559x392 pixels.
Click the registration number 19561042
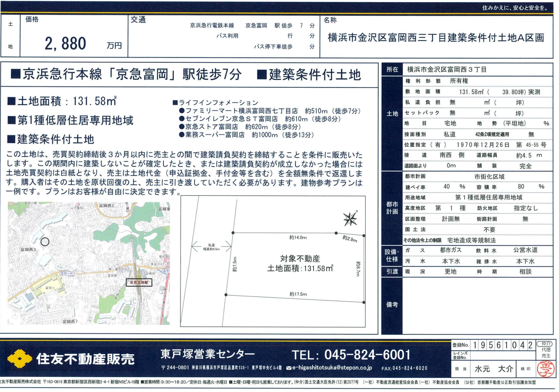(503, 345)
